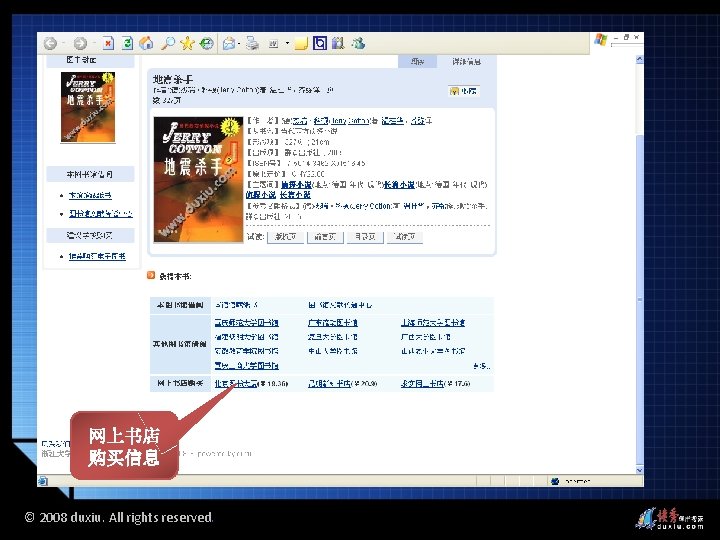Expand the Forward button history dropdown arrow

pos(93,44)
